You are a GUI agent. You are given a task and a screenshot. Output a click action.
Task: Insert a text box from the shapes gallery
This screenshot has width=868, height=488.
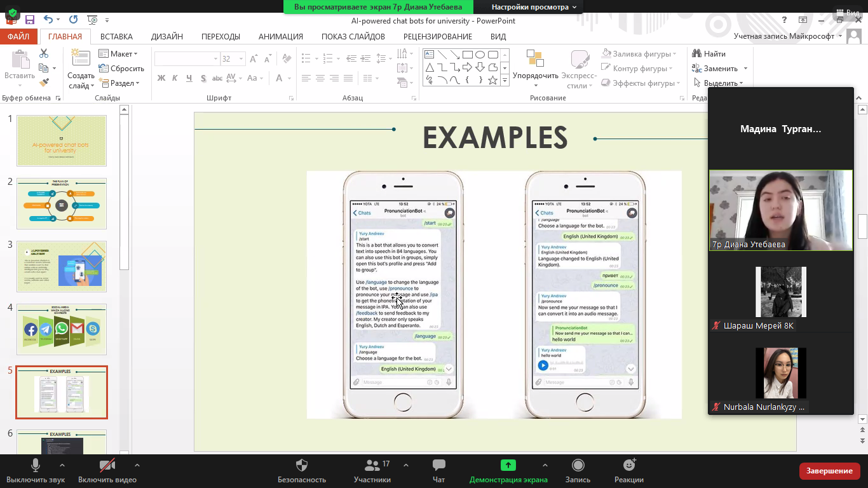[x=429, y=55]
